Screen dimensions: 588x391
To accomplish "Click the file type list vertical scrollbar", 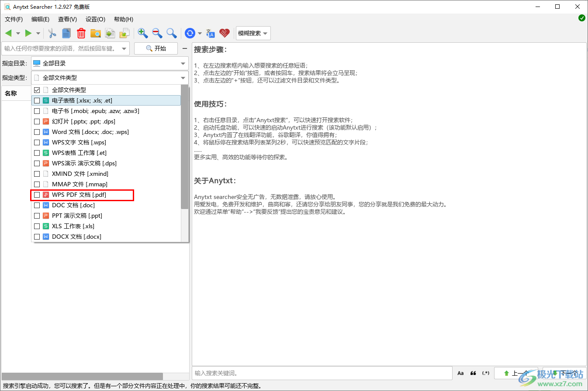I will [184, 146].
